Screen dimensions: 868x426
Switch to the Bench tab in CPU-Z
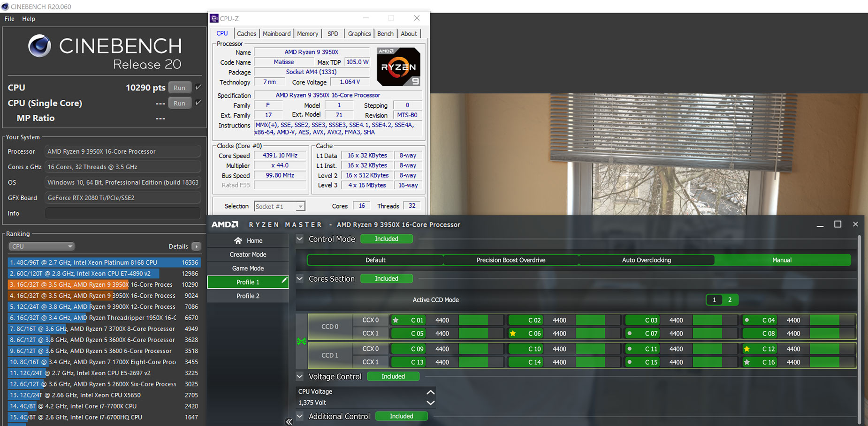(x=385, y=34)
